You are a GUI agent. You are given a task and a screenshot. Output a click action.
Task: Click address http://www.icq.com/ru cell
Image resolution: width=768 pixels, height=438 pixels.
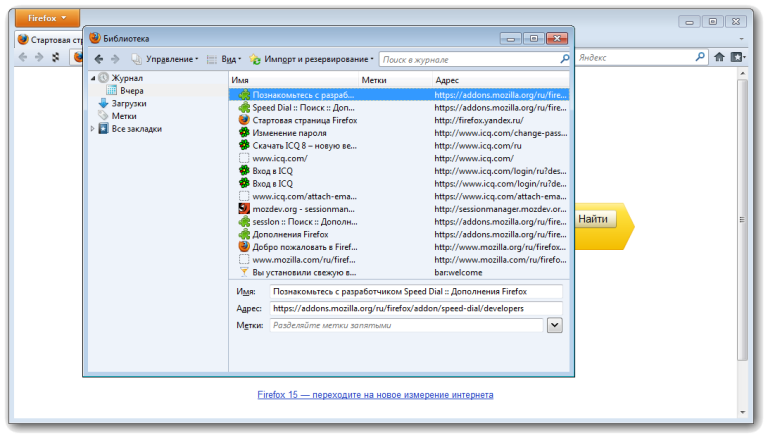[x=478, y=146]
